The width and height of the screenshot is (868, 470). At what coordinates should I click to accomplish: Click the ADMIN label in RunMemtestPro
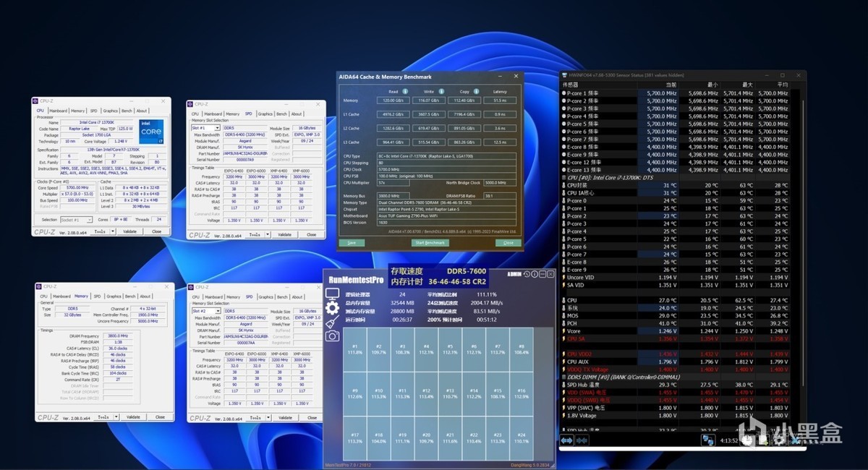pos(514,274)
